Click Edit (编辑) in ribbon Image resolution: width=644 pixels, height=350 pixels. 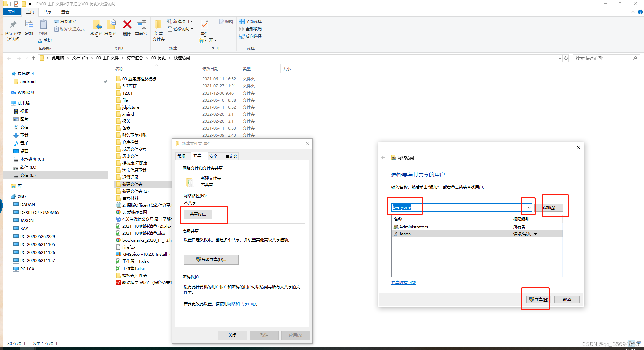coord(226,22)
